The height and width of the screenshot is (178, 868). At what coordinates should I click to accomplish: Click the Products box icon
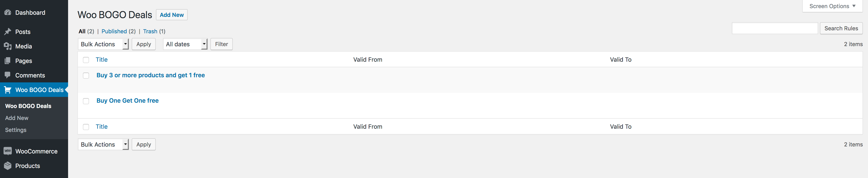point(8,166)
